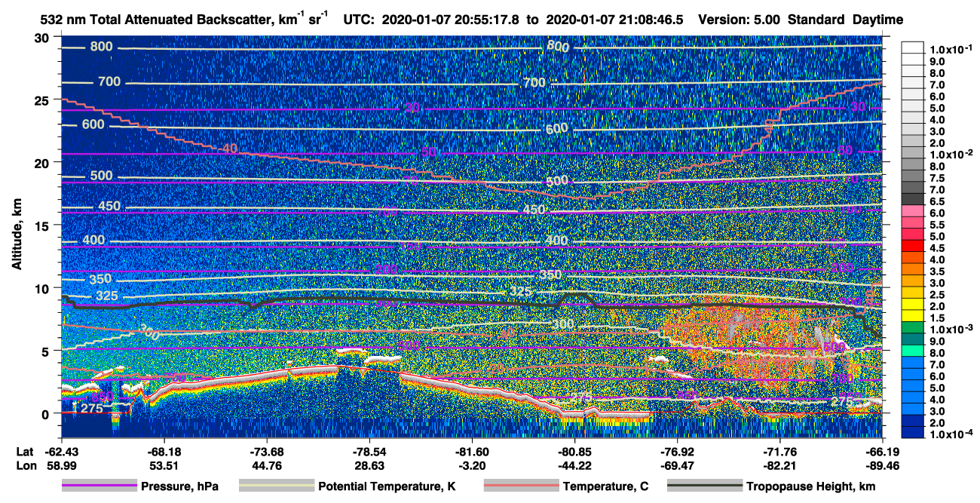Click colorbar label 1.0x10-4
Viewport: 980px width, 503px height.
pyautogui.click(x=951, y=434)
